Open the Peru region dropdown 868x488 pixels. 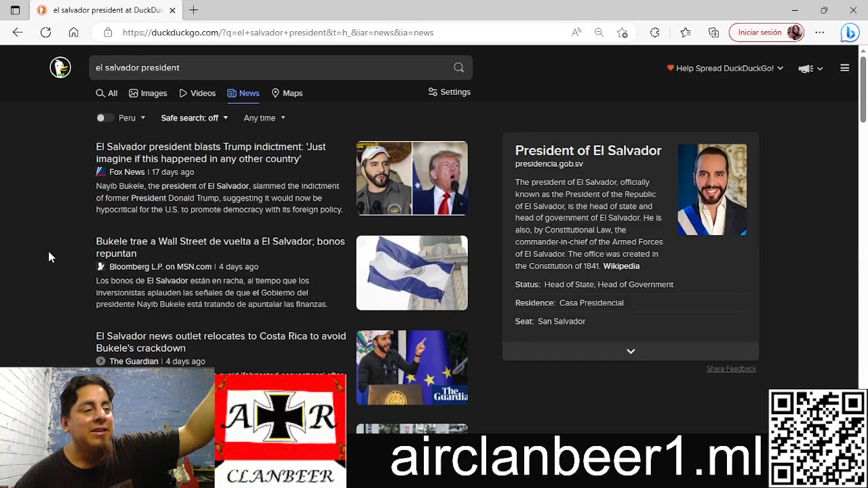[133, 118]
